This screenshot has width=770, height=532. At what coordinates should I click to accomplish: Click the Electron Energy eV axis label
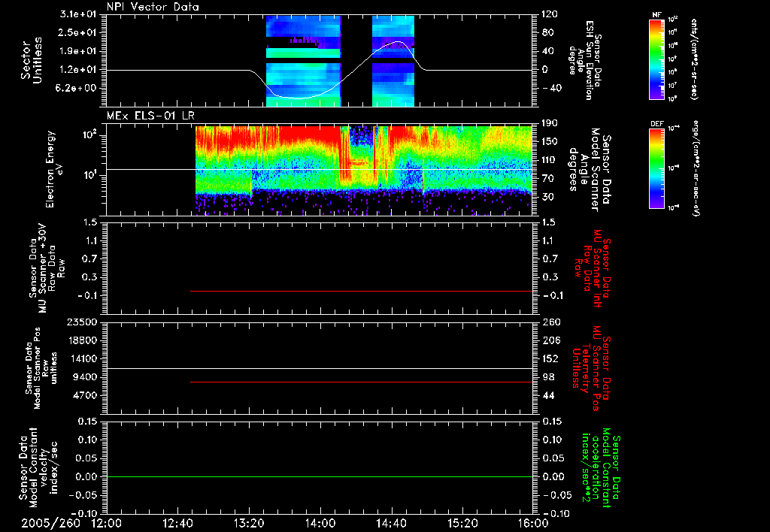pos(53,170)
